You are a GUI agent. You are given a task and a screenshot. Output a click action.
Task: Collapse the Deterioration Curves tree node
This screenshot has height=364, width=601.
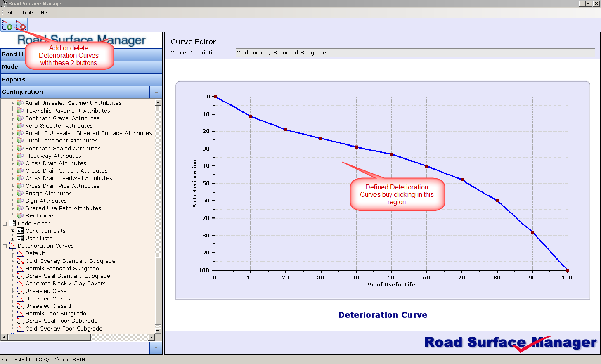tap(5, 246)
